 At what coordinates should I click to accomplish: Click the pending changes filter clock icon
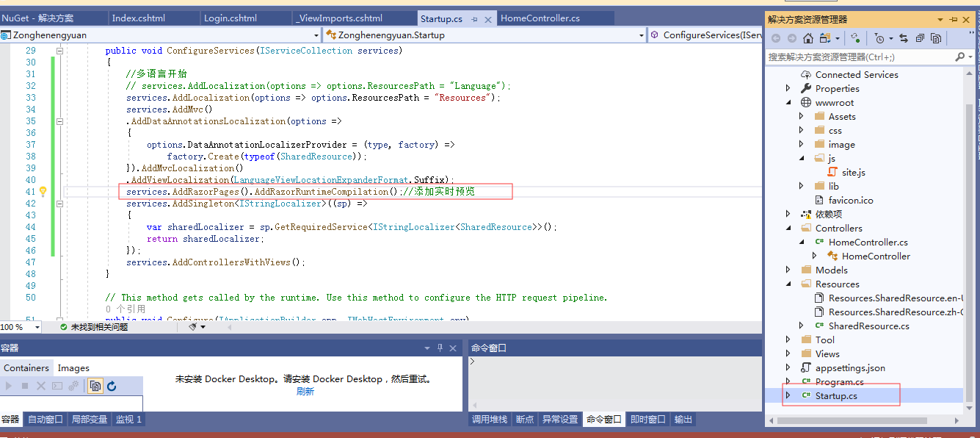click(x=880, y=37)
